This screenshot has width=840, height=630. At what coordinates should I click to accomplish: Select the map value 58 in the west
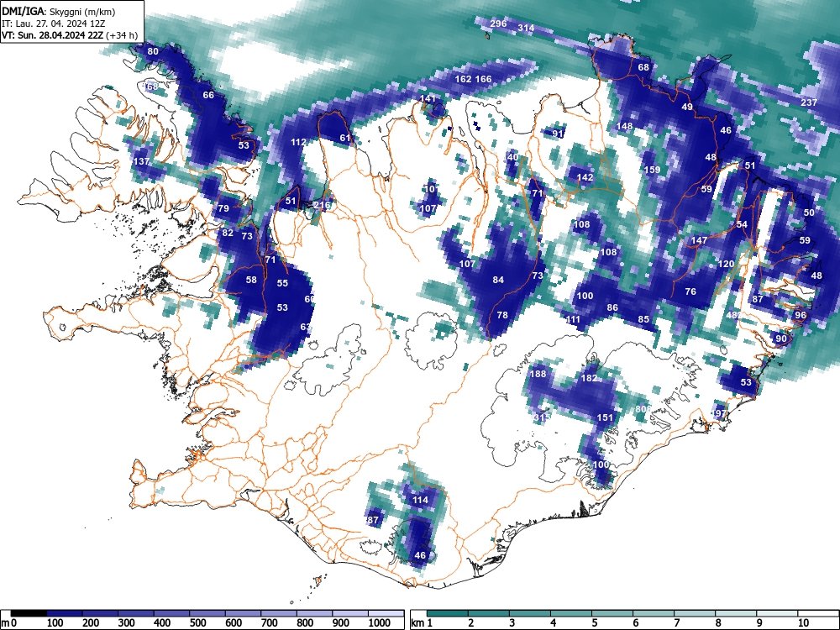pyautogui.click(x=251, y=280)
